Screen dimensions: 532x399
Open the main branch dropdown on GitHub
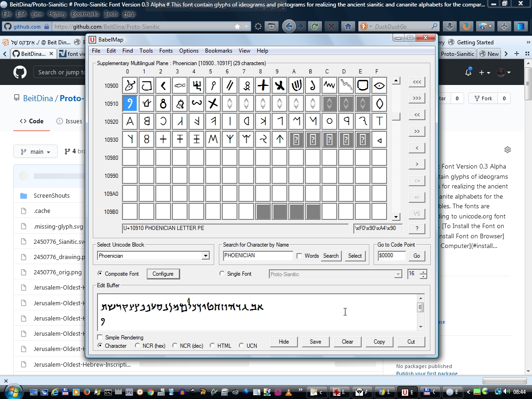[35, 151]
